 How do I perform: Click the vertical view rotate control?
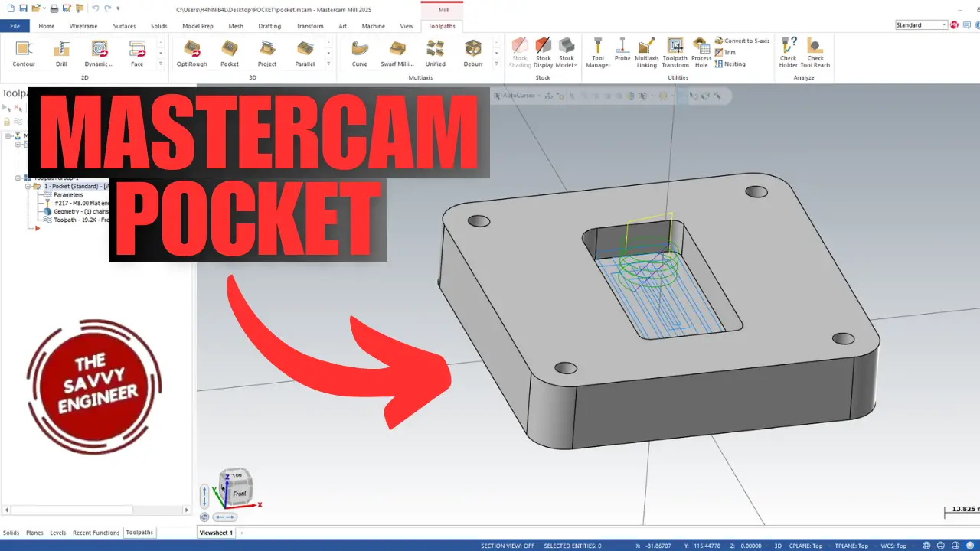(204, 497)
